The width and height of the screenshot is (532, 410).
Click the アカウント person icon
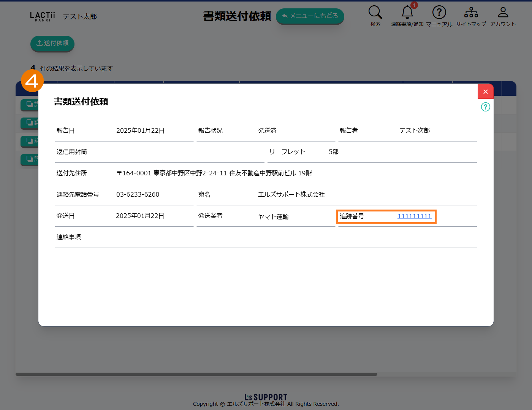[x=503, y=13]
